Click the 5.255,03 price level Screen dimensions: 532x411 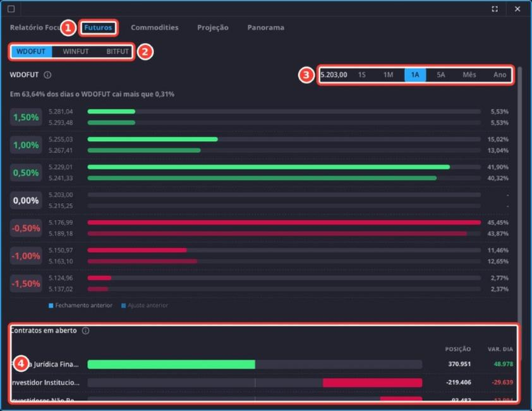point(61,139)
